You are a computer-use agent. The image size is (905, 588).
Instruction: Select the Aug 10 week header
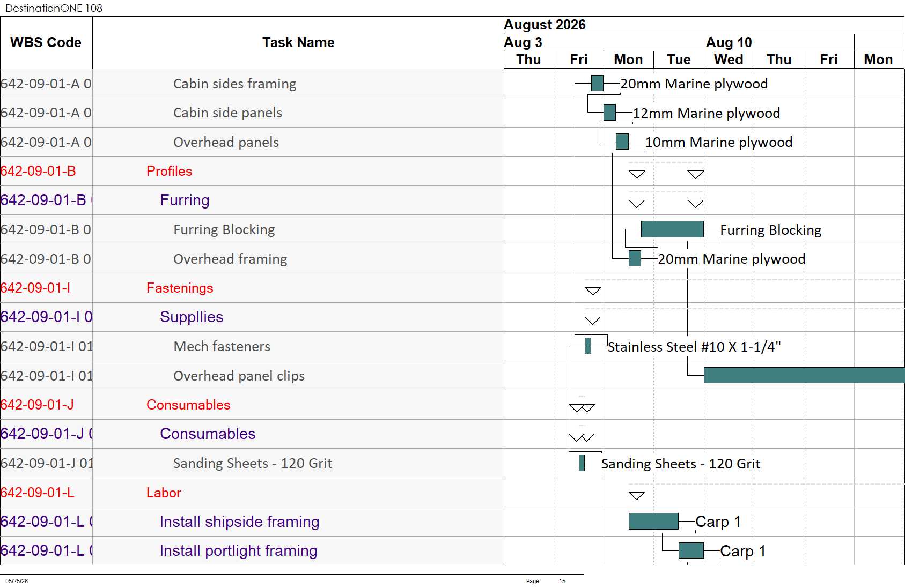tap(729, 42)
